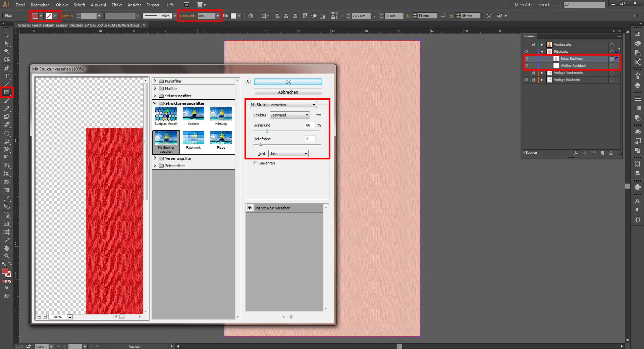
Task: Open the Struktur Leinwand dropdown
Action: tap(289, 115)
